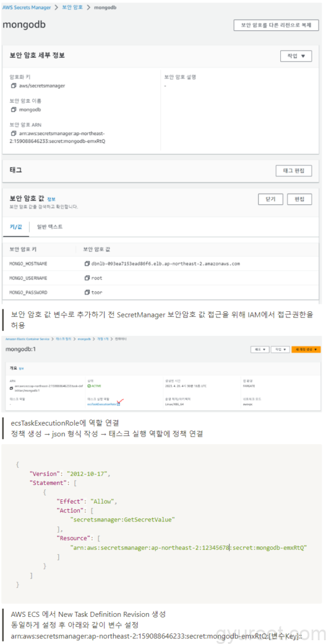Select the MONGO_HOSTNAME key cell
Screen dimensions: 326x644
[x=28, y=264]
